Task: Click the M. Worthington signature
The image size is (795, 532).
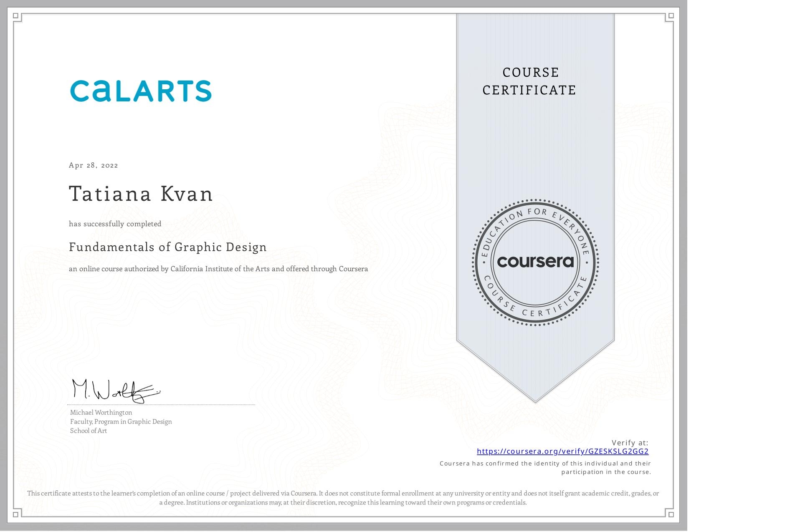Action: click(x=116, y=391)
